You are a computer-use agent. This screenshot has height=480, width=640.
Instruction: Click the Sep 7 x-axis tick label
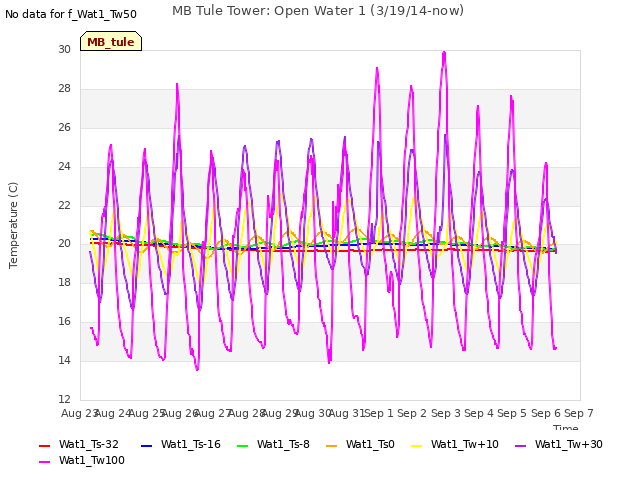point(578,413)
